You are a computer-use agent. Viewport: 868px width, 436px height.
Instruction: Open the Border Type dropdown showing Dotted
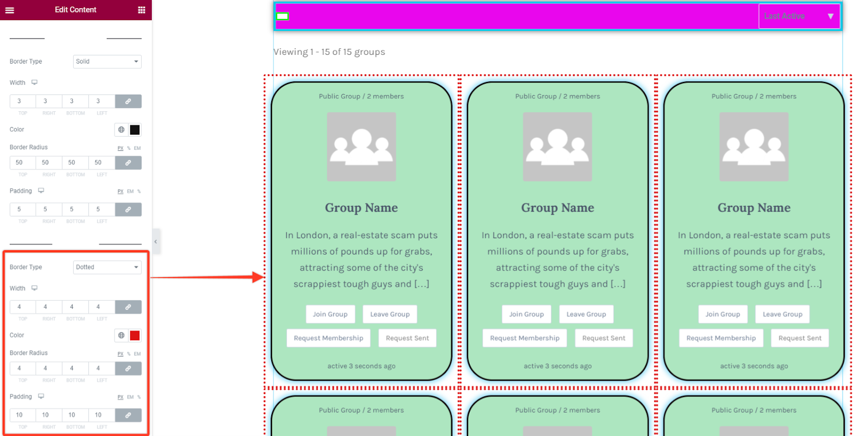[107, 267]
